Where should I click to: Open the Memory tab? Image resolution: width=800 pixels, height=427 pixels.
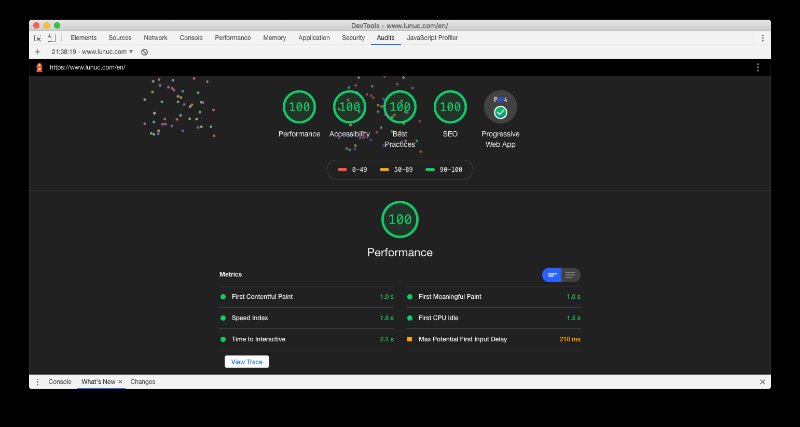pos(274,38)
